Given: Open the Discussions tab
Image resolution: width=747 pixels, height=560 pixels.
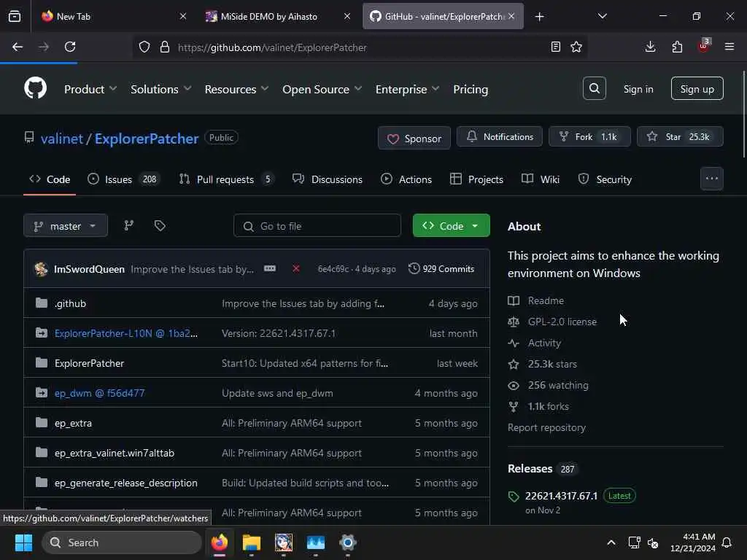Looking at the screenshot, I should [328, 179].
